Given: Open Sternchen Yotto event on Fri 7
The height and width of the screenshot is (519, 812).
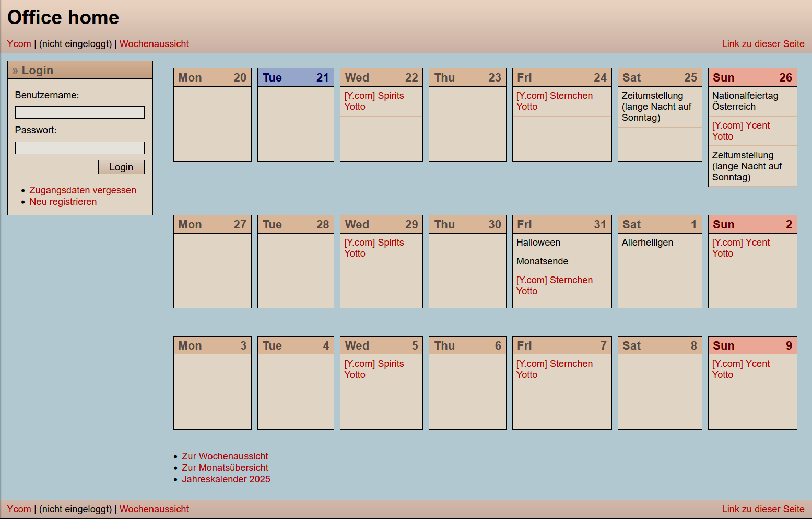Looking at the screenshot, I should 554,369.
